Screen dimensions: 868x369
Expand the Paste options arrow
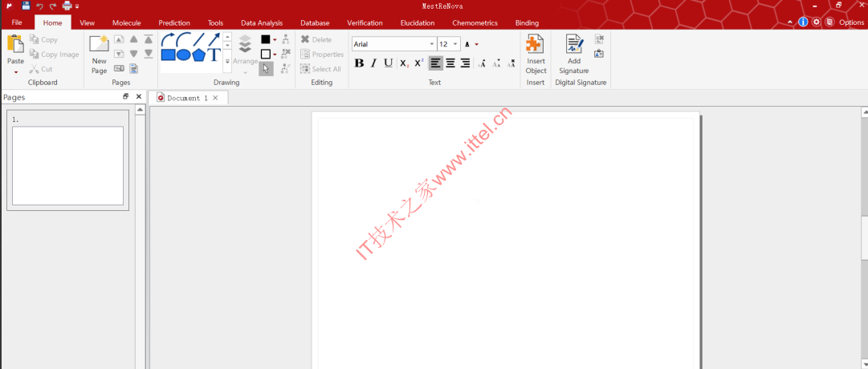pyautogui.click(x=15, y=72)
